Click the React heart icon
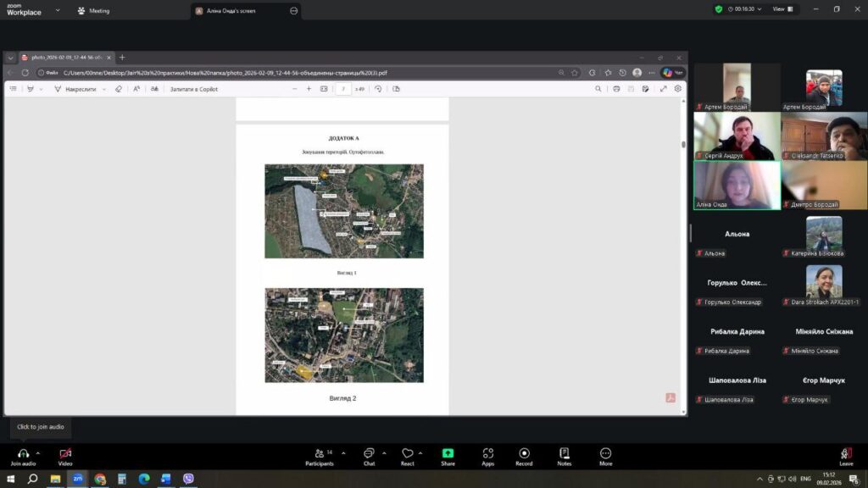Image resolution: width=868 pixels, height=488 pixels. [408, 453]
